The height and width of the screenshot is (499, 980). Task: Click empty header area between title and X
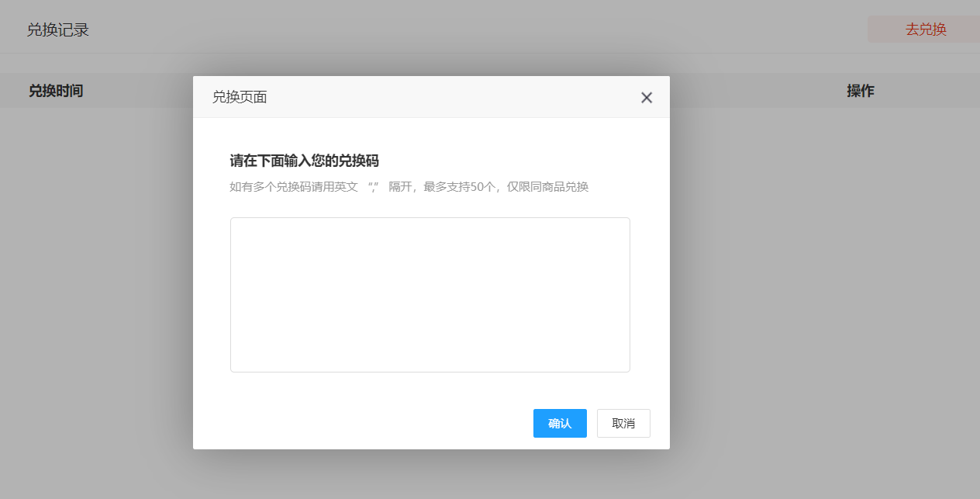pos(450,97)
